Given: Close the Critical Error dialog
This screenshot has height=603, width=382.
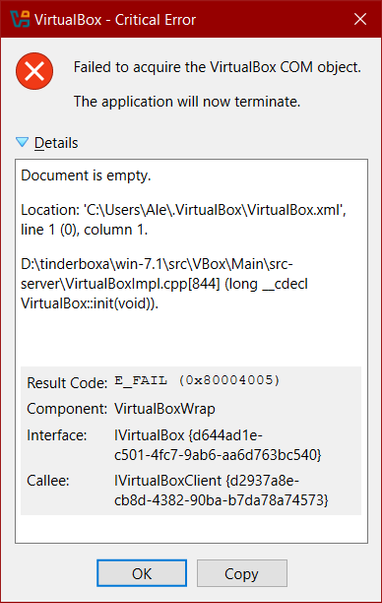Looking at the screenshot, I should pos(360,19).
